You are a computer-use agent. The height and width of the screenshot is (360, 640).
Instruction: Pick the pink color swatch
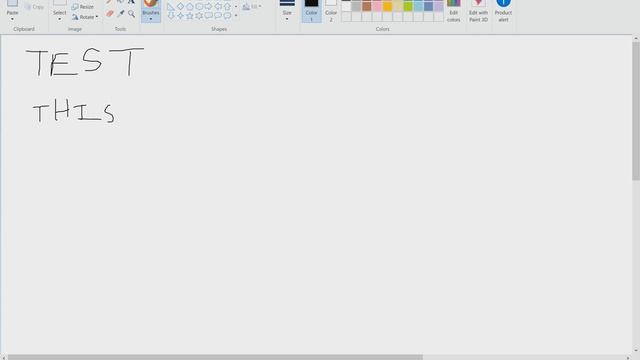click(377, 7)
